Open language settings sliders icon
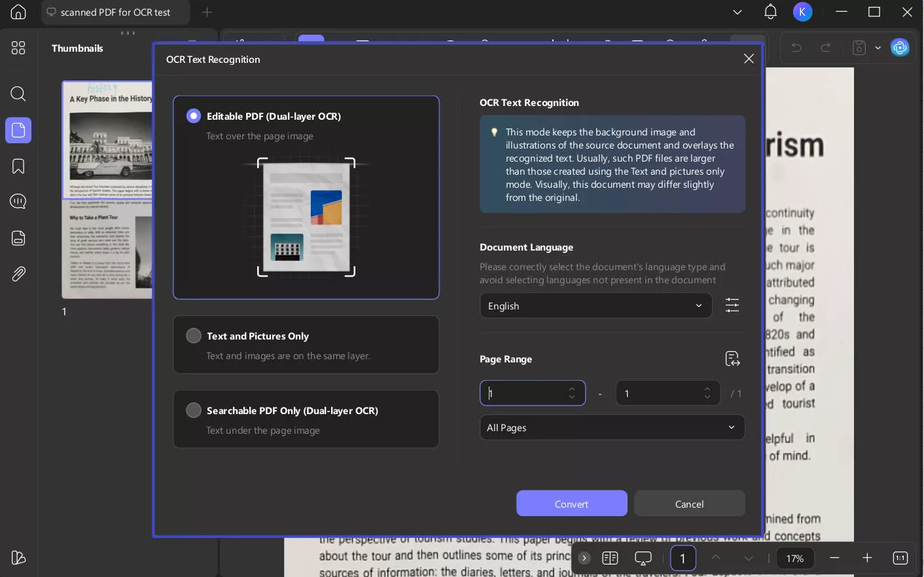The width and height of the screenshot is (924, 577). point(732,306)
